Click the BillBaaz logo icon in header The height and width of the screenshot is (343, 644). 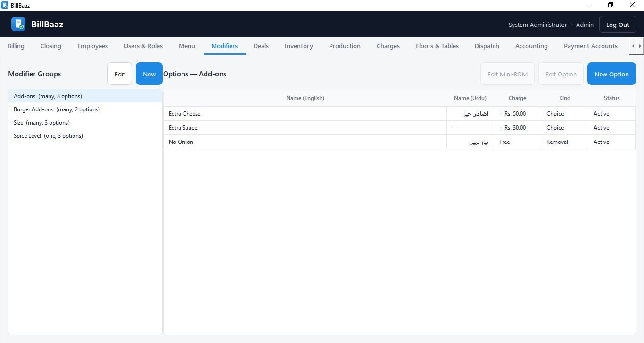coord(18,24)
